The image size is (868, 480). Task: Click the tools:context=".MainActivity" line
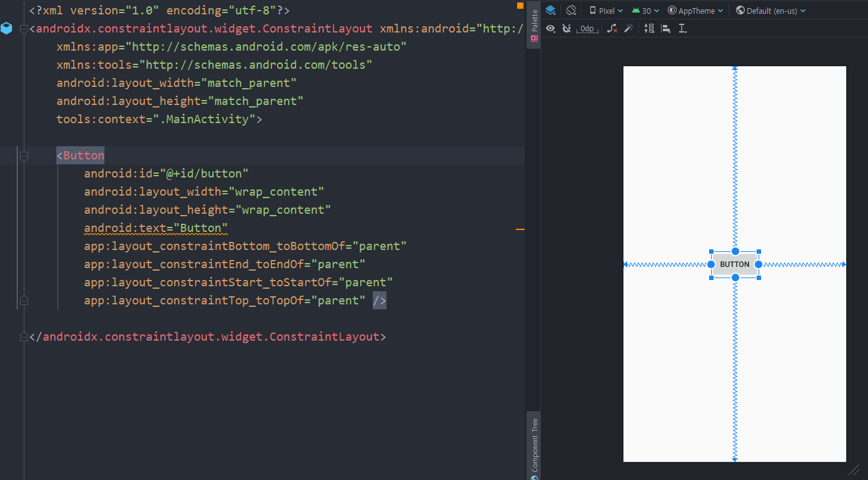159,119
